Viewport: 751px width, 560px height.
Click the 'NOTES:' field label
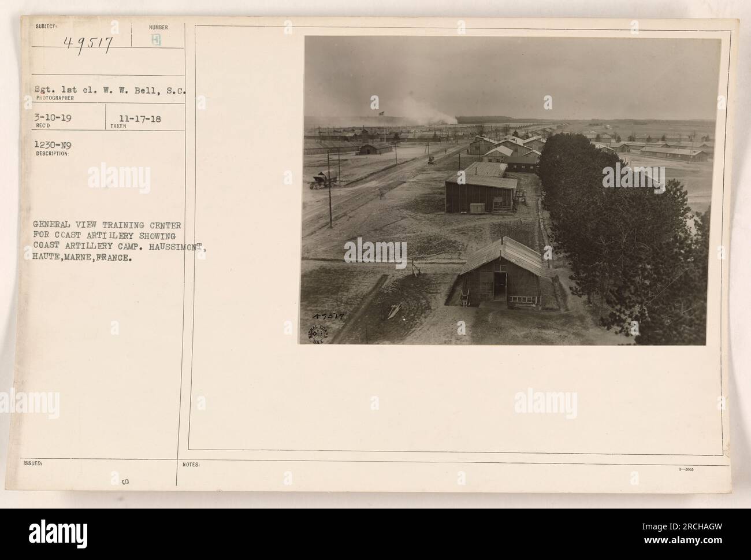point(190,464)
